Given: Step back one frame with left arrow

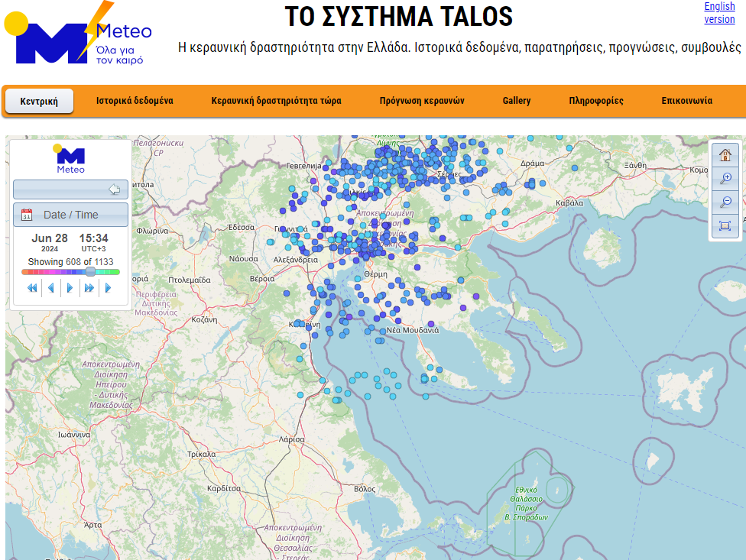Looking at the screenshot, I should click(x=51, y=288).
